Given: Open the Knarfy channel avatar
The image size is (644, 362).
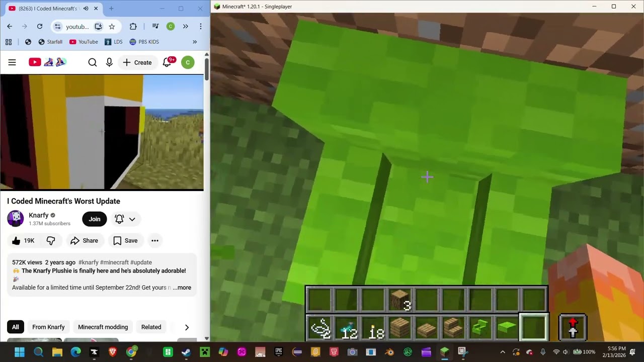Looking at the screenshot, I should [15, 219].
